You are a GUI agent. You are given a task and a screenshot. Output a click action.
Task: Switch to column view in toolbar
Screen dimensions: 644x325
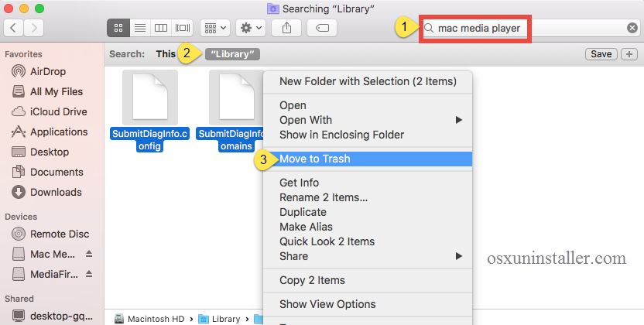coord(161,28)
